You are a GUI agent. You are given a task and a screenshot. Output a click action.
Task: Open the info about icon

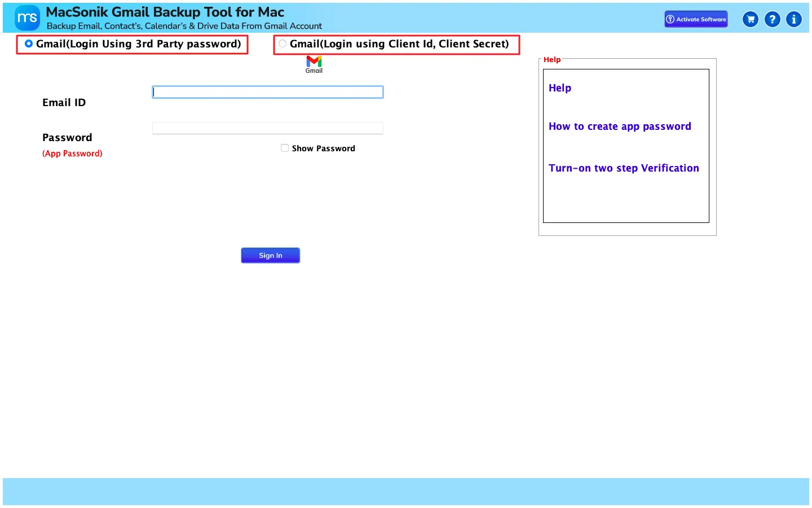tap(793, 19)
